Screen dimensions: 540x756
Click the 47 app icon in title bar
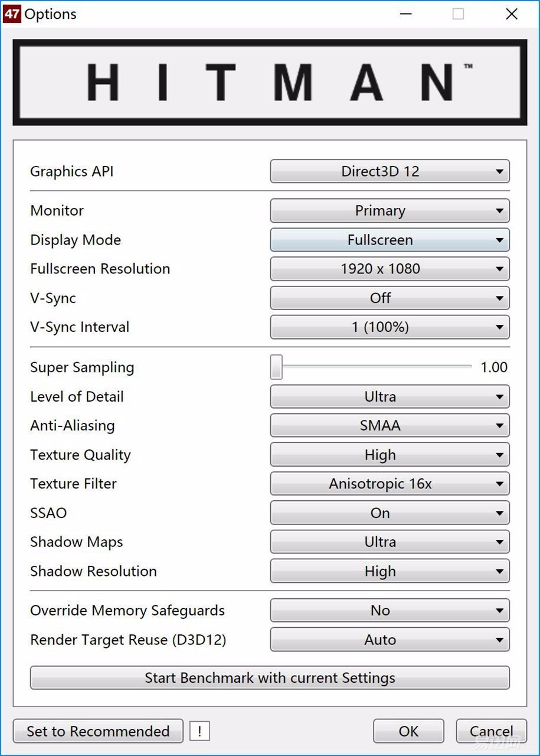12,14
